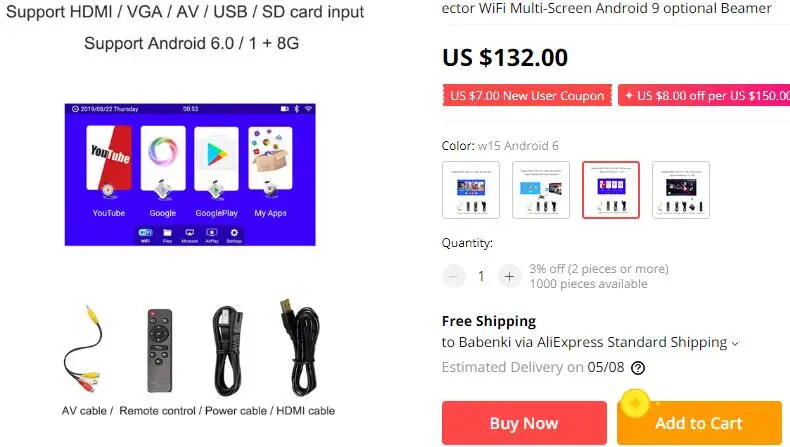Click the yellow coin icon above Add to Cart
This screenshot has height=447, width=790.
pos(635,403)
